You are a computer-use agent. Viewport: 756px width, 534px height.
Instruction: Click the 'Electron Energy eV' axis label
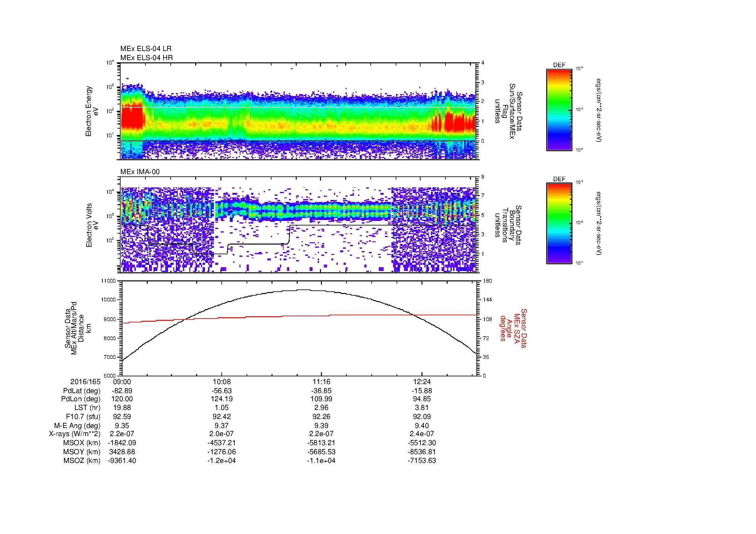92,111
